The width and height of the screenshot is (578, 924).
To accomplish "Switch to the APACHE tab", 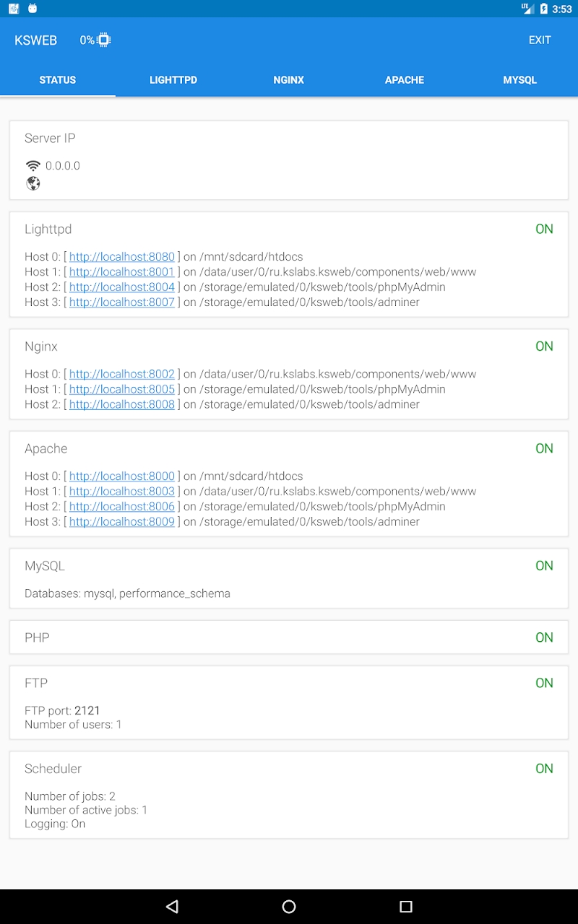I will 405,79.
